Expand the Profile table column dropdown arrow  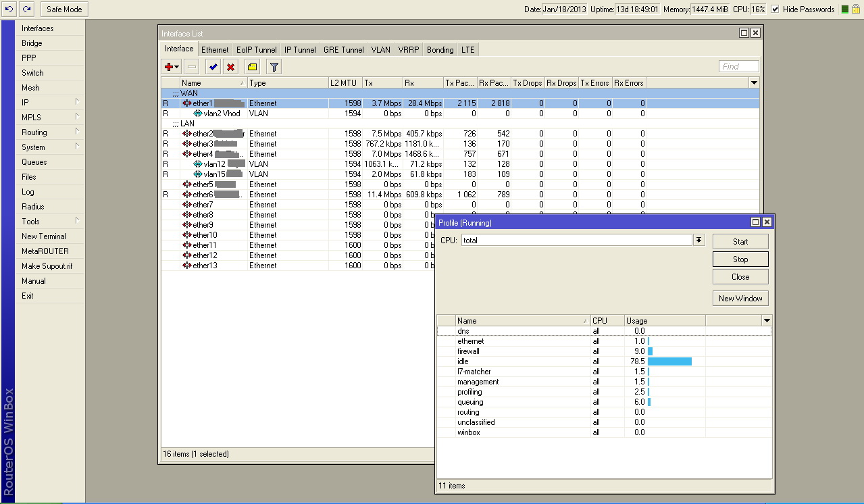(766, 321)
